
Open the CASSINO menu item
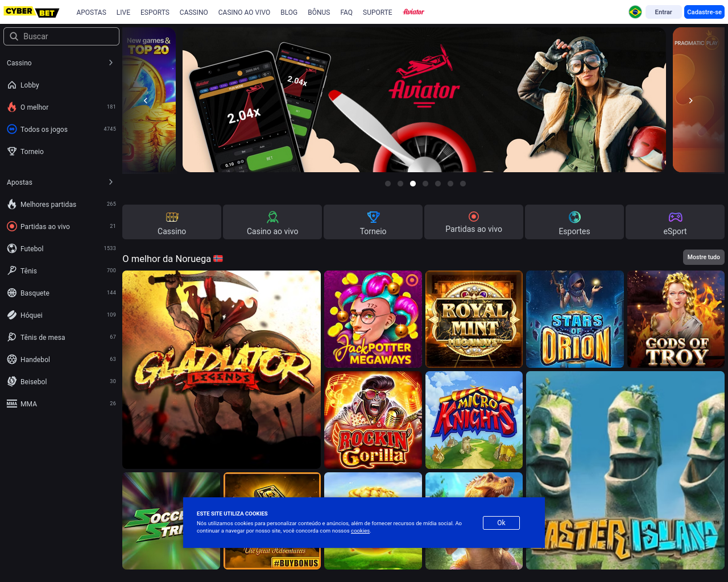[194, 12]
